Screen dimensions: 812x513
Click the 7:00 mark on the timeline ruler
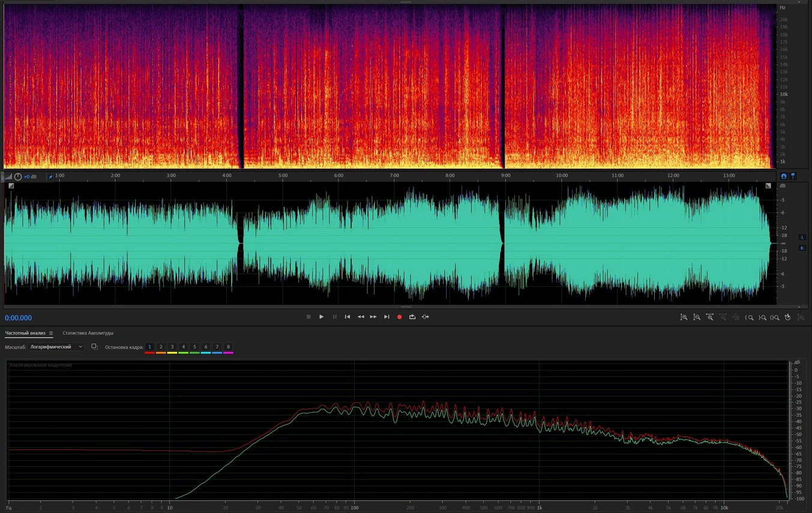[394, 176]
